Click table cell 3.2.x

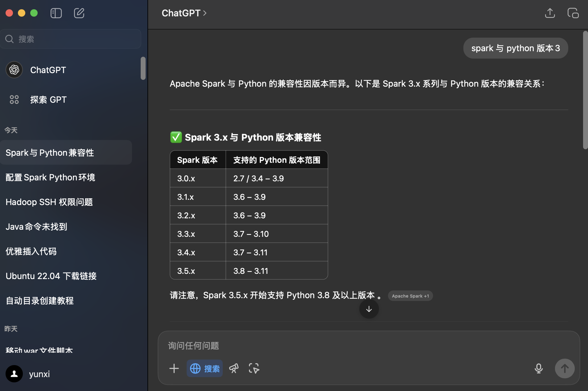click(198, 215)
